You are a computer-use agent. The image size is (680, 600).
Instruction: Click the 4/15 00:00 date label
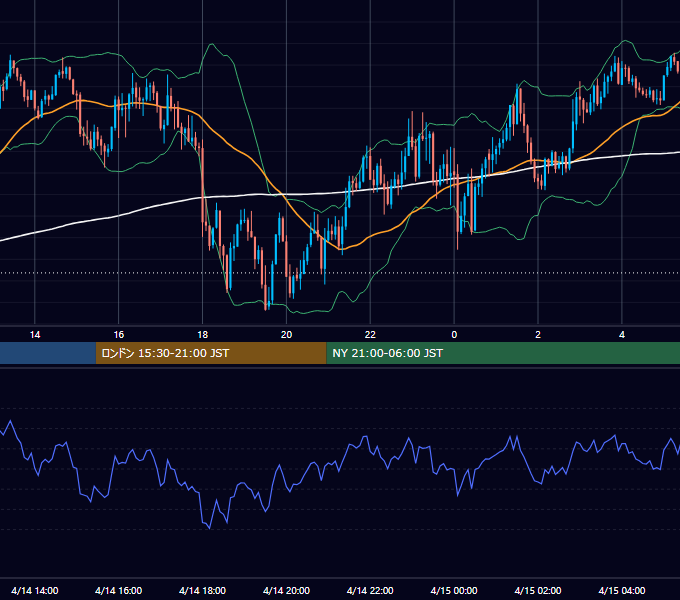point(454,590)
